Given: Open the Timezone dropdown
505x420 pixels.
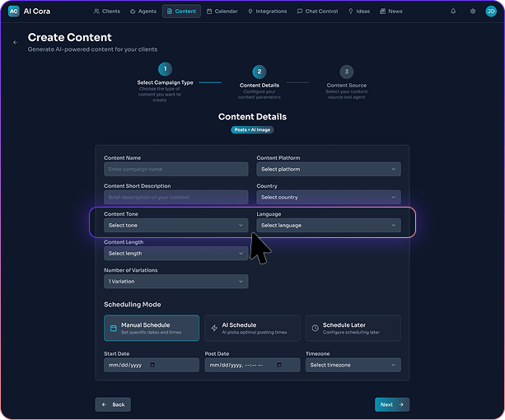Looking at the screenshot, I should click(x=353, y=365).
